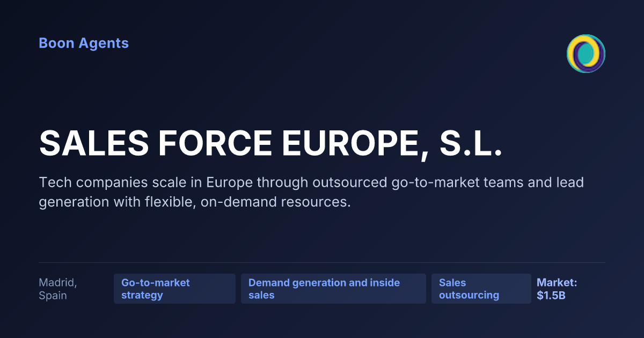Click the Madrid, Spain location text
Screen dimensions: 644x338
[58, 289]
